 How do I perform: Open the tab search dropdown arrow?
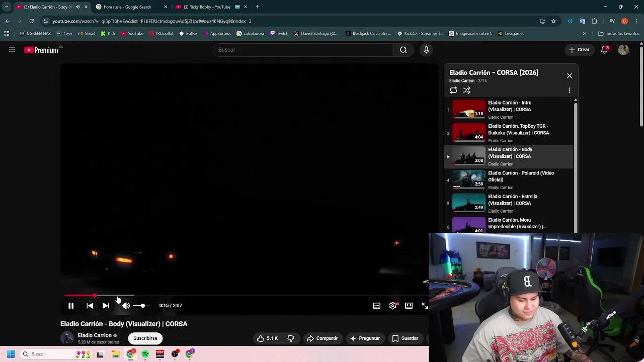[x=7, y=7]
